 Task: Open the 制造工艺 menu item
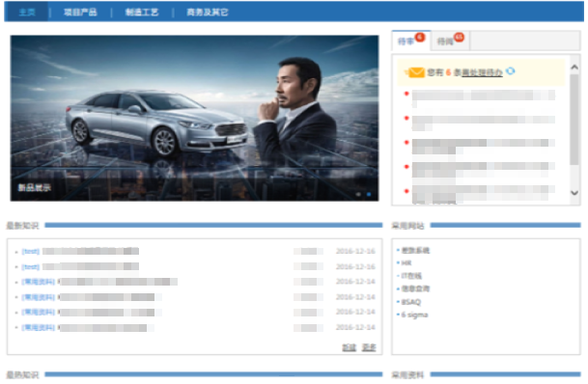(x=142, y=12)
